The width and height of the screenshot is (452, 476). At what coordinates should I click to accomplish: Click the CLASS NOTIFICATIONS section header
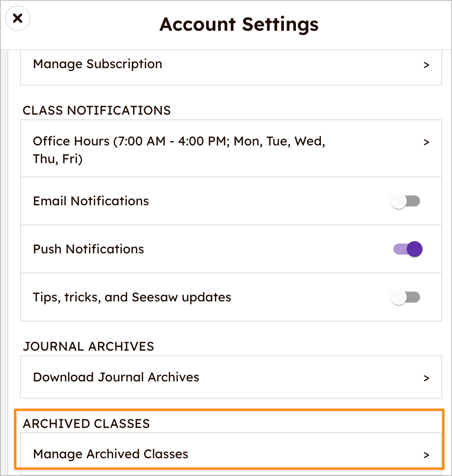pyautogui.click(x=97, y=110)
